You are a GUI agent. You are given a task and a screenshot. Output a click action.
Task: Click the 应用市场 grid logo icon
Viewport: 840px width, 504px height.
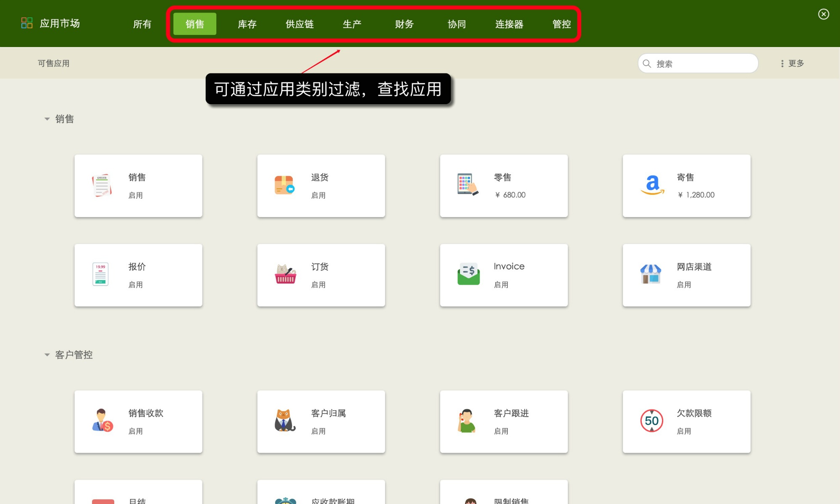click(27, 23)
